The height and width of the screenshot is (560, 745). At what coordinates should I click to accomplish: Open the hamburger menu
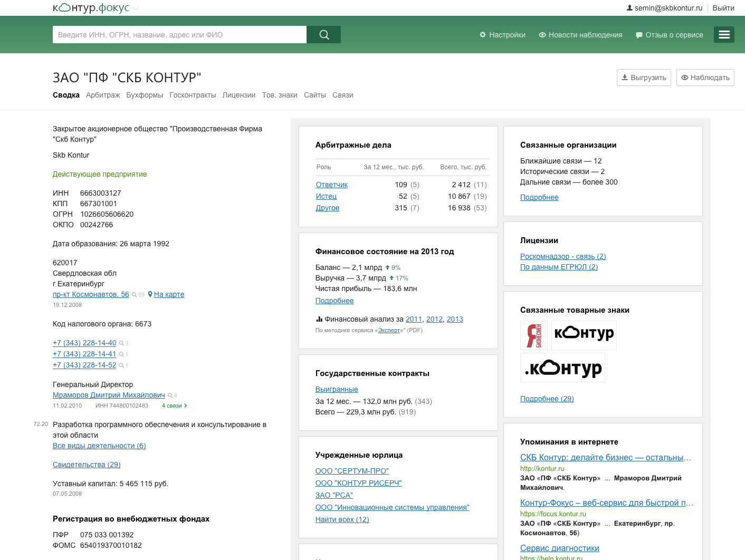(724, 34)
